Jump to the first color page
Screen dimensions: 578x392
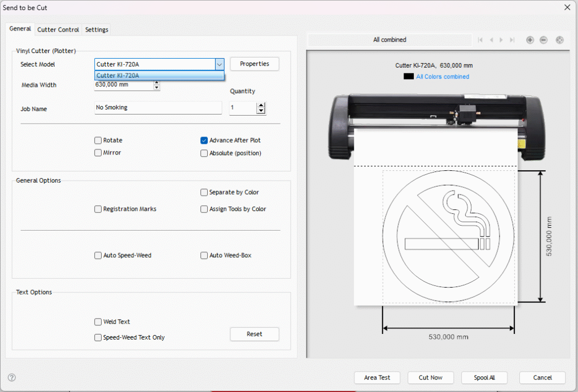click(x=480, y=40)
